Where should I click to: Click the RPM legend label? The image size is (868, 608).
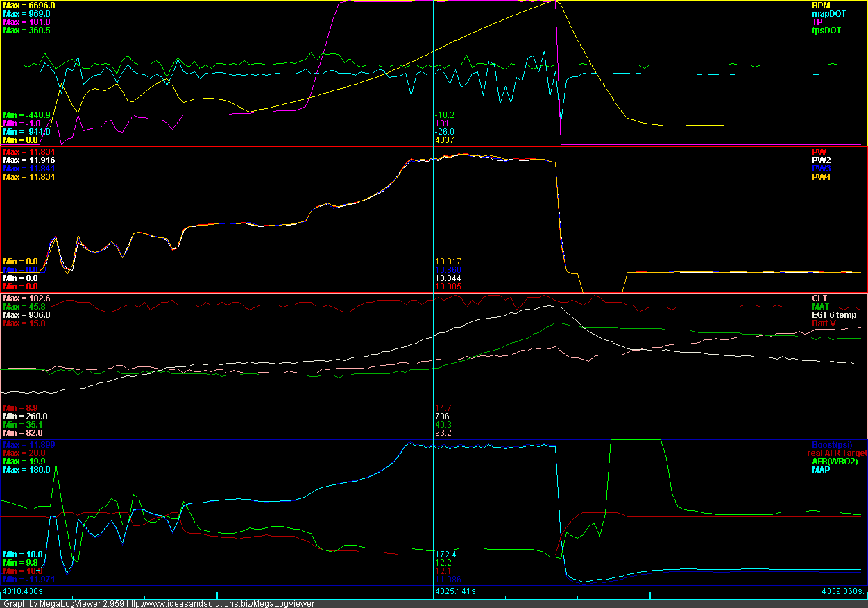821,6
